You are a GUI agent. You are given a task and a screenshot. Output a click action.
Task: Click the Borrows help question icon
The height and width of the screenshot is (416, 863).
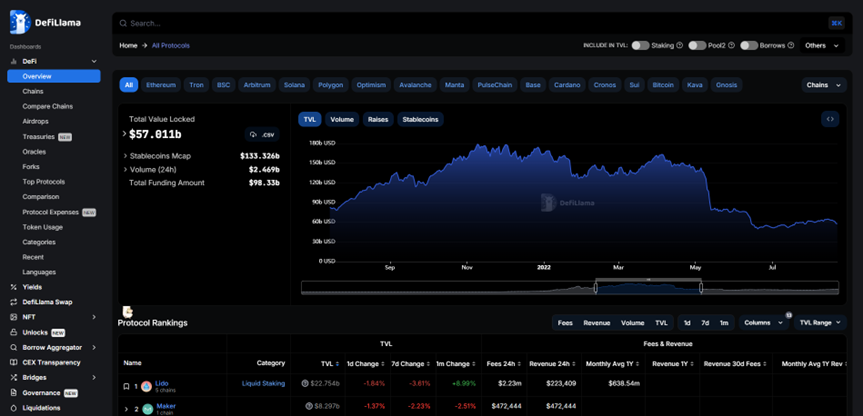tap(791, 46)
